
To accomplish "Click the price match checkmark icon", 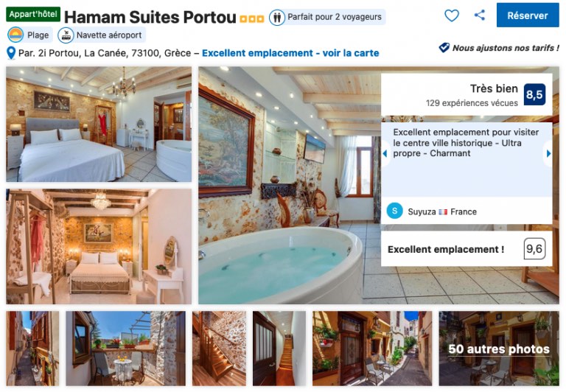I will (444, 47).
